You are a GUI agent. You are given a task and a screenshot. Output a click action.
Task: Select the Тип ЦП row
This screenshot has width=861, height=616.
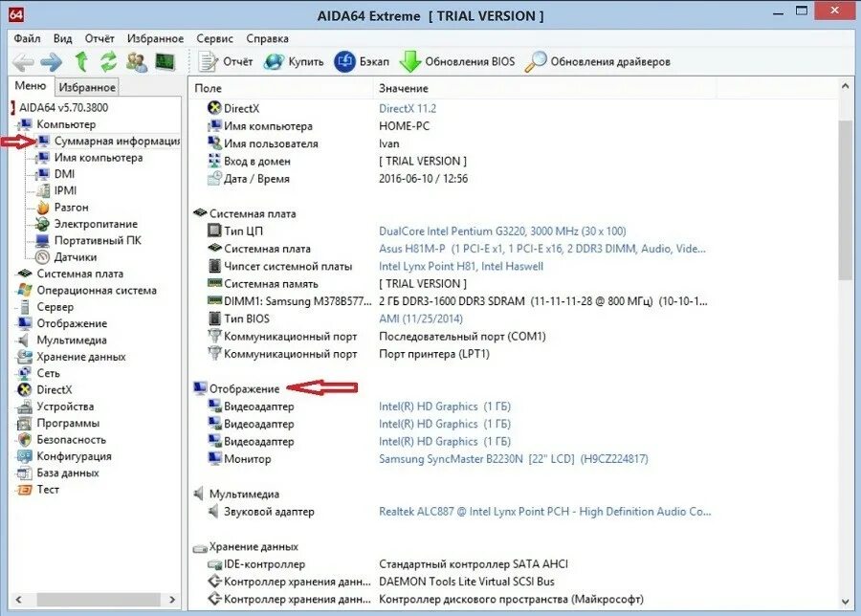coord(417,231)
